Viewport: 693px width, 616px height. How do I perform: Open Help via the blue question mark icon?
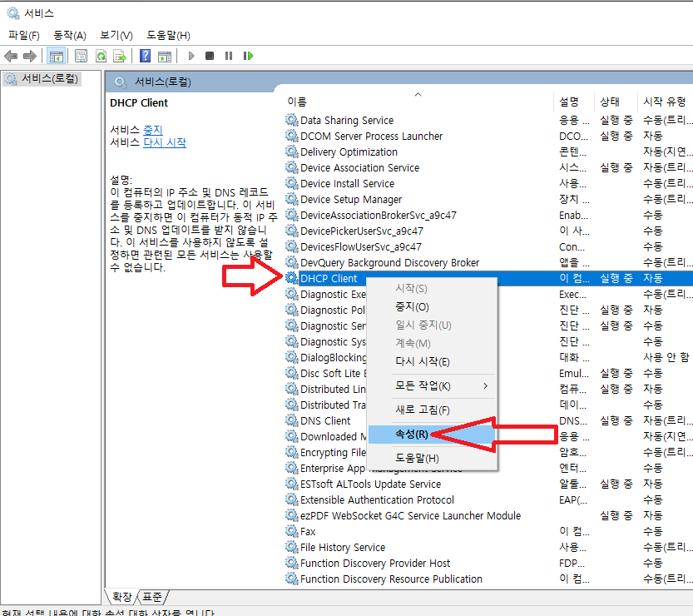(145, 56)
